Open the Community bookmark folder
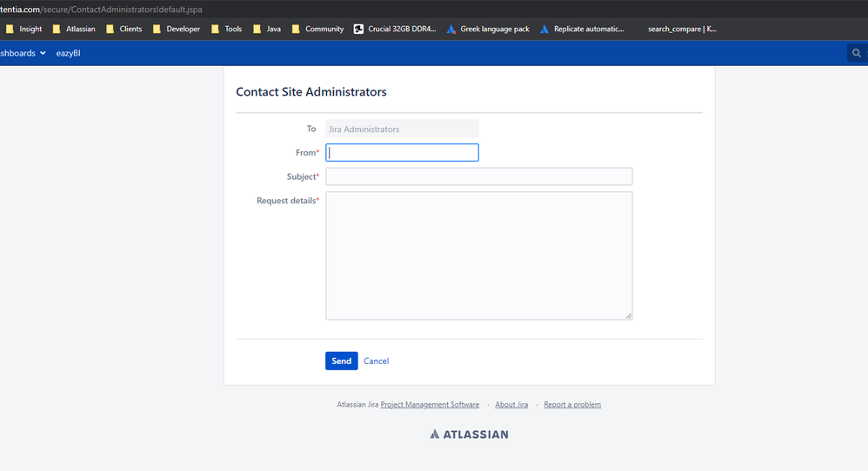This screenshot has width=868, height=471. click(317, 29)
